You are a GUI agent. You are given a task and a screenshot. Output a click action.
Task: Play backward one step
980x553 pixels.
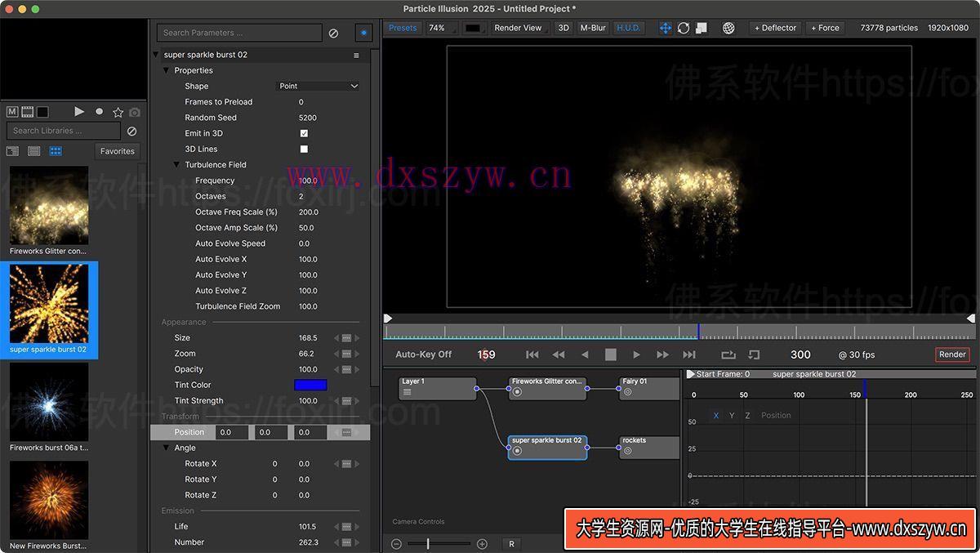point(584,355)
